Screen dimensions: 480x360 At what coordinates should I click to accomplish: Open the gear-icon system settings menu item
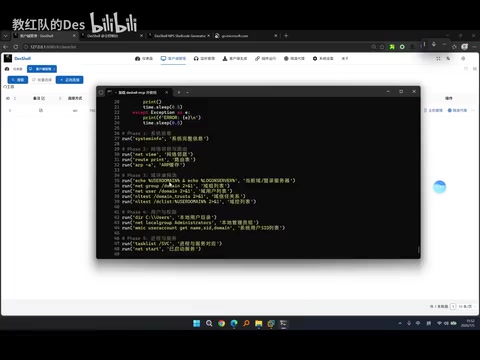(323, 58)
